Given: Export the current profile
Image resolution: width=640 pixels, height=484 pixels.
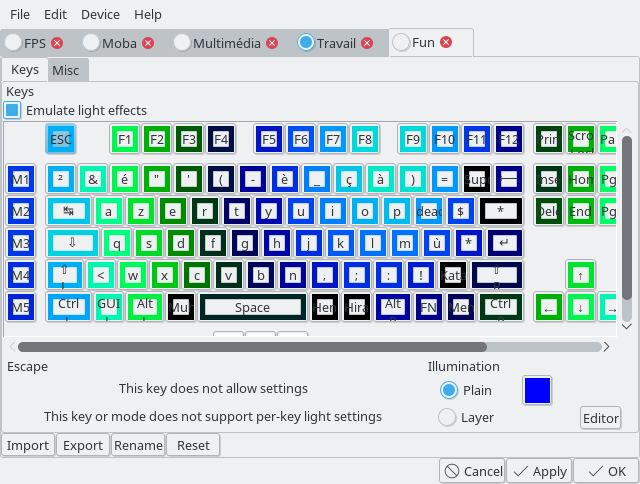Looking at the screenshot, I should [82, 445].
